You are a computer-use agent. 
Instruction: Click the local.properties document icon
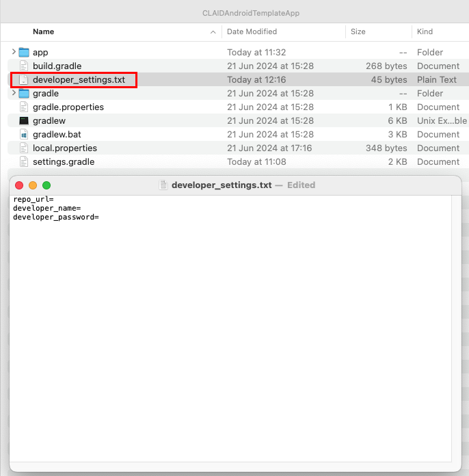click(x=24, y=148)
